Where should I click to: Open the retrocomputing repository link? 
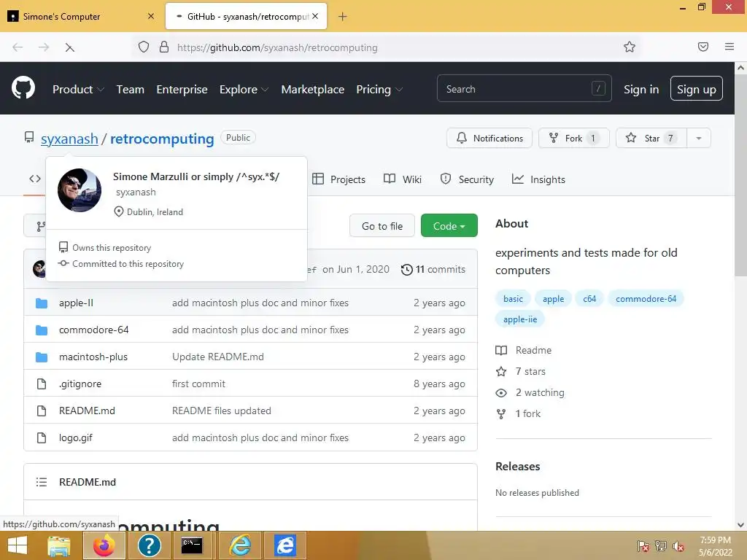click(162, 139)
